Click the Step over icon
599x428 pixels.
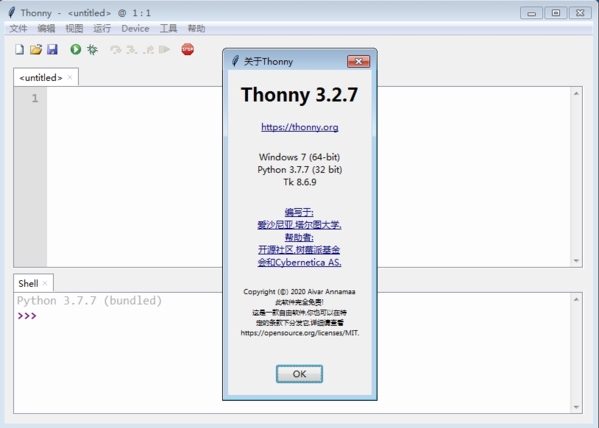click(x=115, y=50)
